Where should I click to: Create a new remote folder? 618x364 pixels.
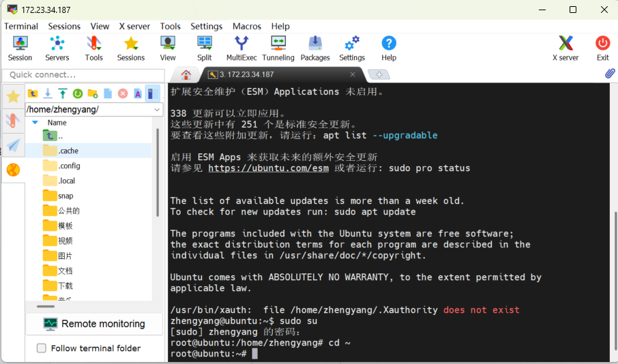click(93, 93)
